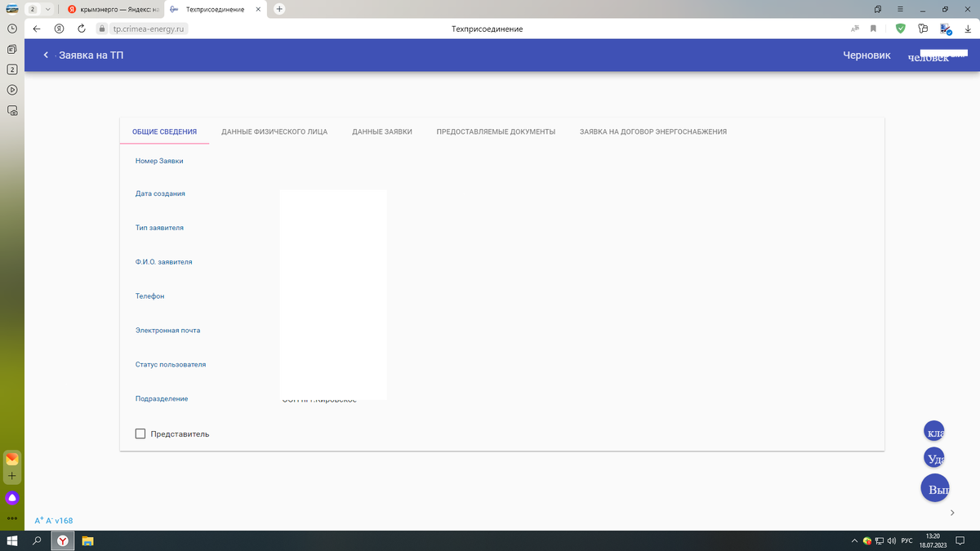Open the Данные физического лица tab
The height and width of the screenshot is (551, 980).
274,131
